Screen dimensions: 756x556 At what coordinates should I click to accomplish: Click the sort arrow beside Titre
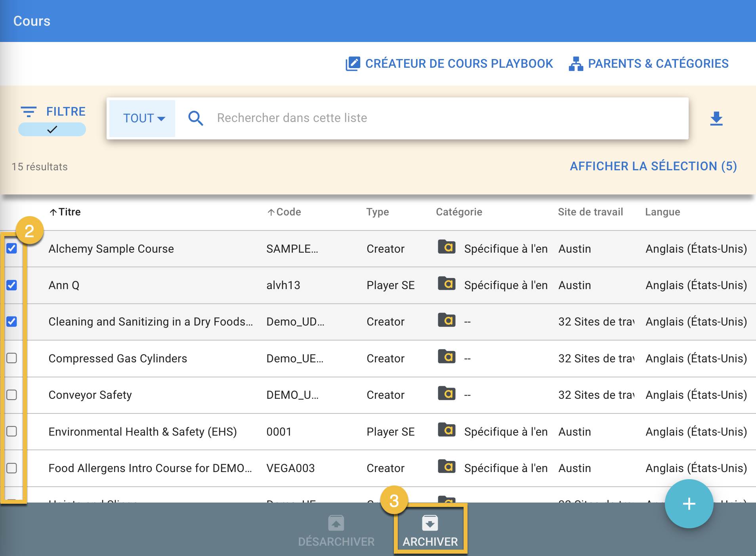click(53, 212)
